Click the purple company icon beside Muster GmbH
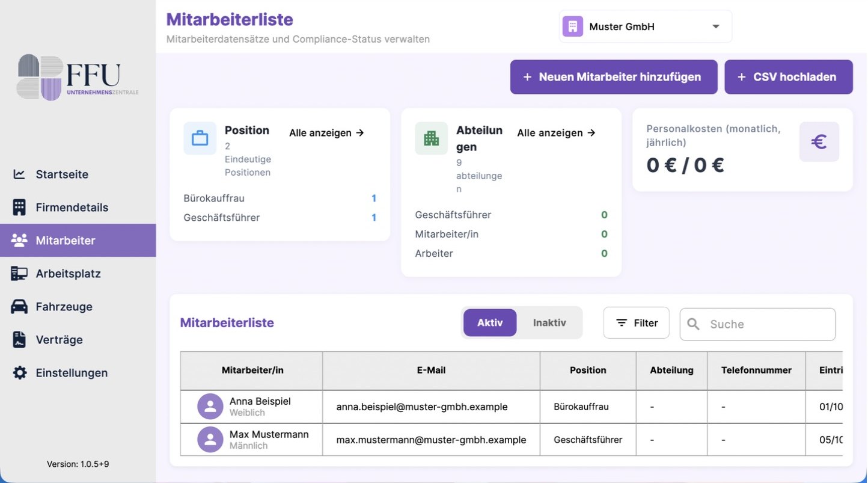This screenshot has height=483, width=868. 572,26
